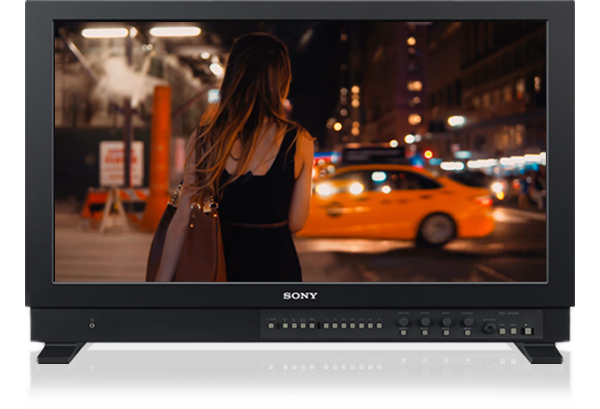Turn the first of four round control knobs
This screenshot has height=409, width=600.
(x=404, y=322)
